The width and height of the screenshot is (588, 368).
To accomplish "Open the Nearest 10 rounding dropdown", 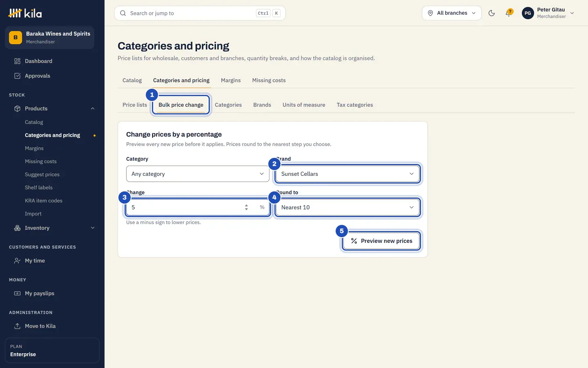I will click(347, 207).
